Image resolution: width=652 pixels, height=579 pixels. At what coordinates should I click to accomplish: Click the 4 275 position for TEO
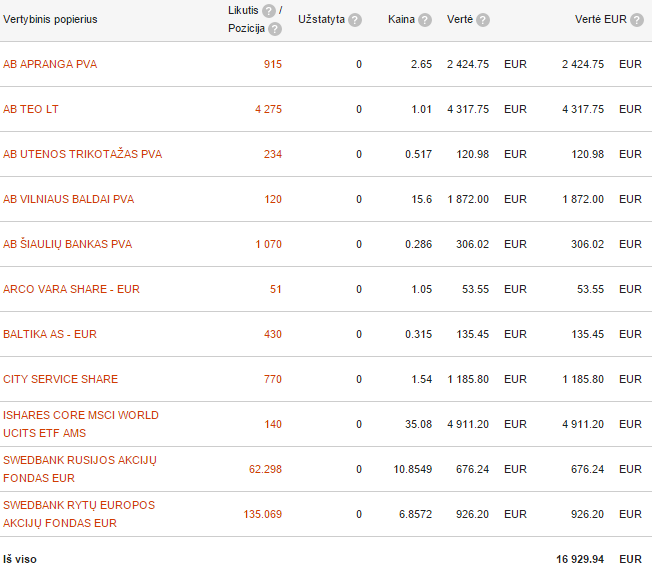click(x=269, y=109)
